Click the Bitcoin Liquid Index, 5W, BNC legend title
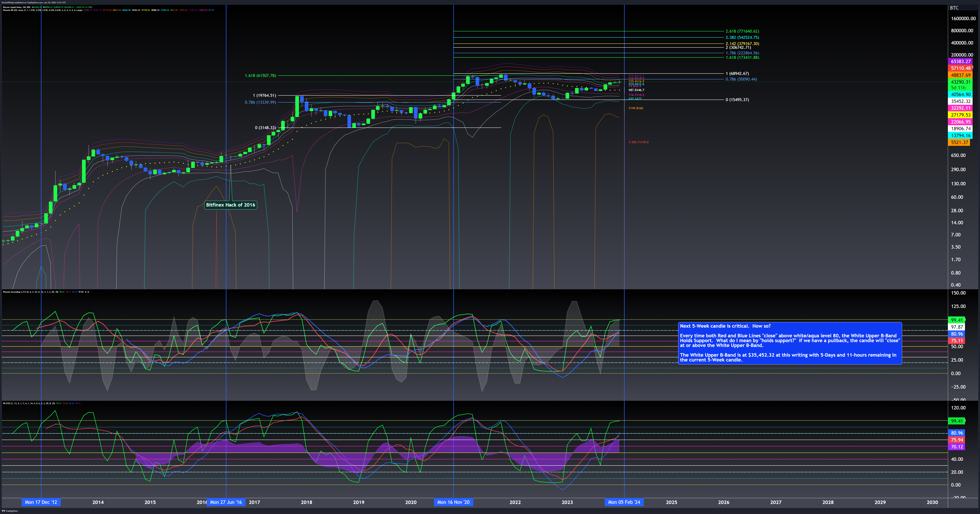The image size is (980, 514). point(17,7)
